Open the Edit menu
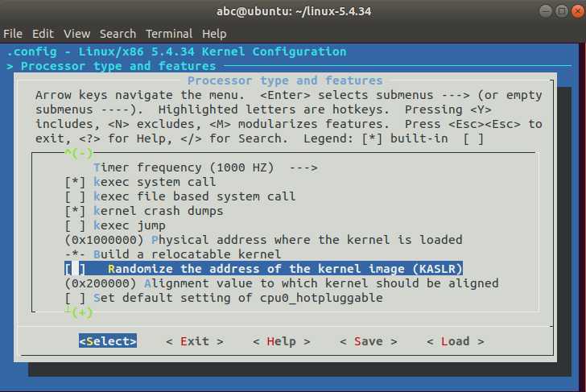The width and height of the screenshot is (586, 392). point(43,34)
